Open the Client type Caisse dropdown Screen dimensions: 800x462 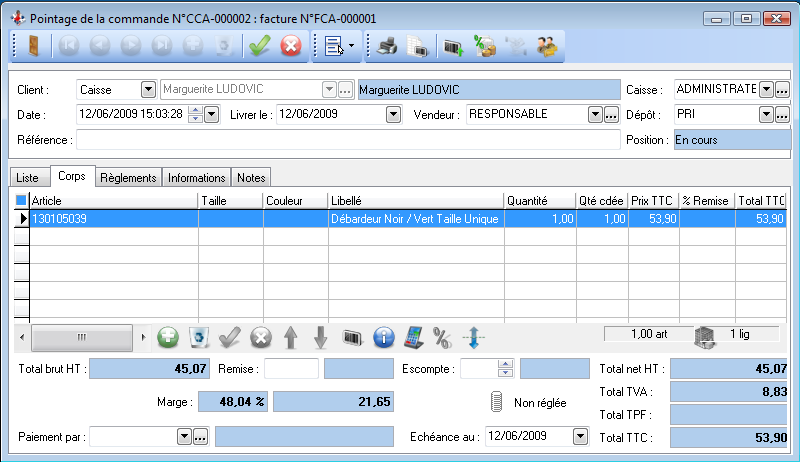pos(149,89)
